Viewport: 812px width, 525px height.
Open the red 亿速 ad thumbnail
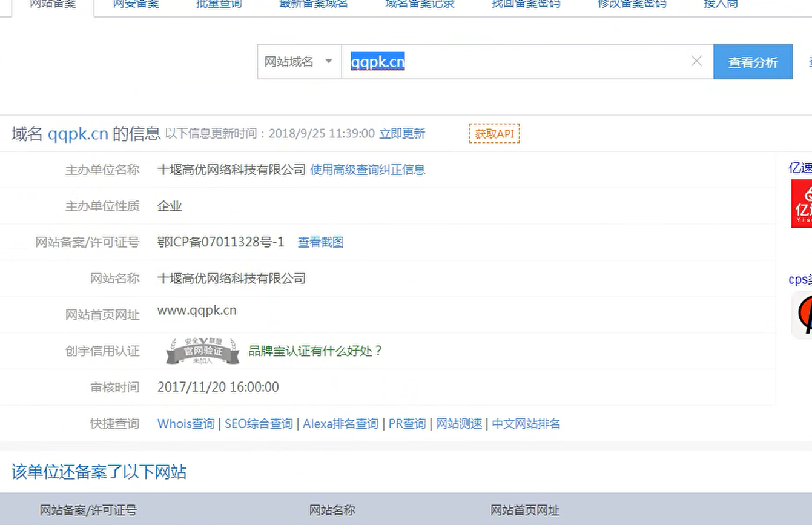(802, 203)
